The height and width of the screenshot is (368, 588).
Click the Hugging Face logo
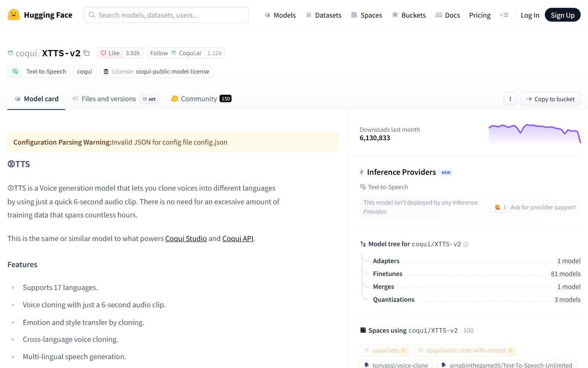(40, 15)
